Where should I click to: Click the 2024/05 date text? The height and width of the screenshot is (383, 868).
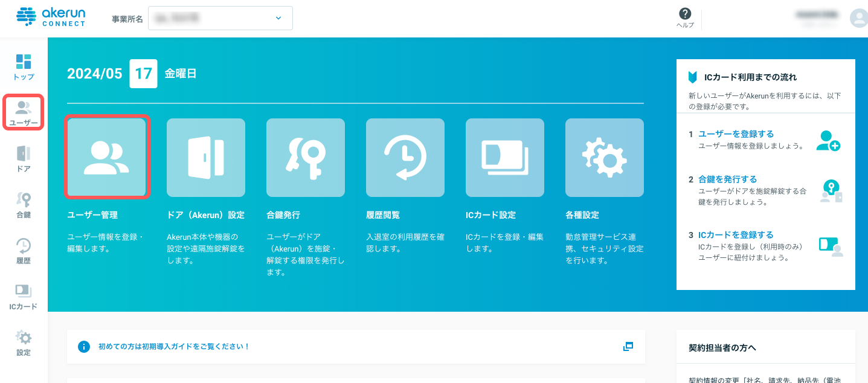(95, 74)
